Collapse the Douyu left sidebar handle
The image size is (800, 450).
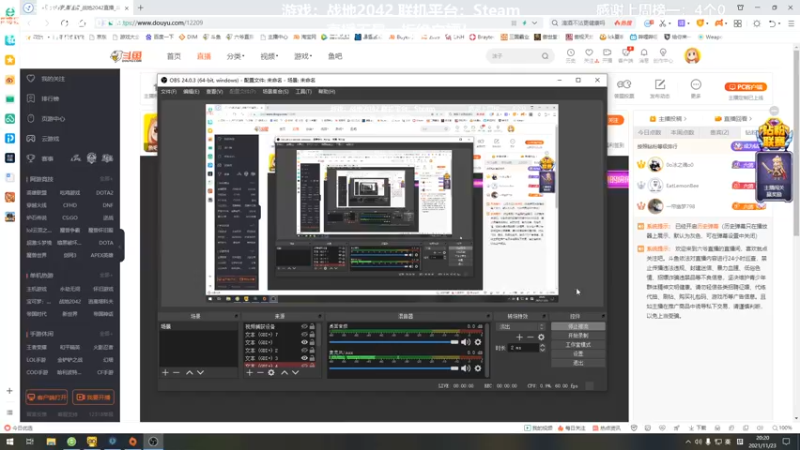pyautogui.click(x=121, y=246)
